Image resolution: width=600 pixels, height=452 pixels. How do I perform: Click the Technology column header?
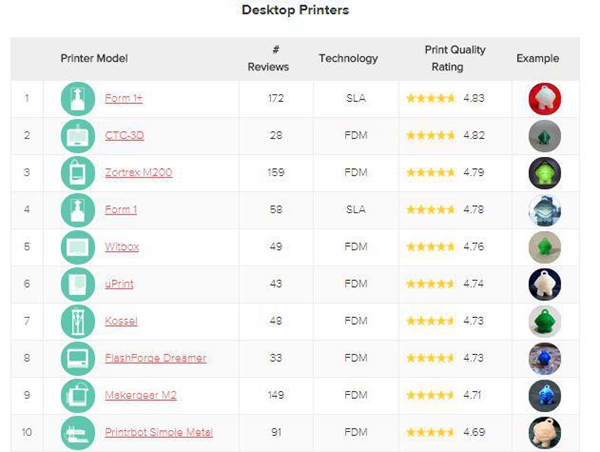pos(348,59)
